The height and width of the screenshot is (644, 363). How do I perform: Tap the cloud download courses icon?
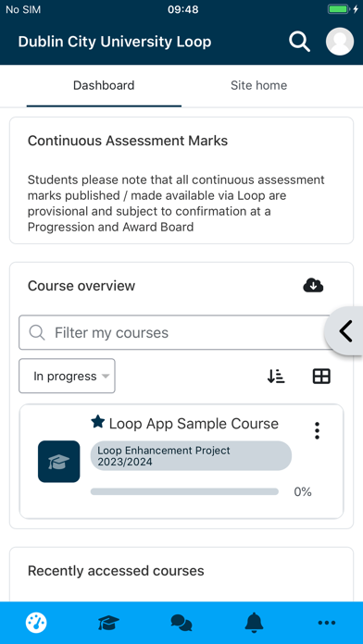[x=313, y=285]
